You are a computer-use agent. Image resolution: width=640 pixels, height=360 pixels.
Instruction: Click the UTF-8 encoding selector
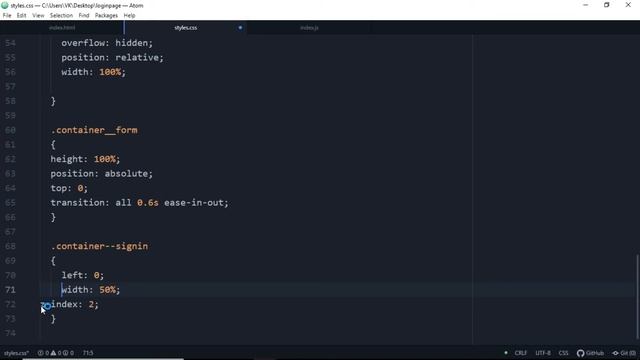click(x=543, y=353)
